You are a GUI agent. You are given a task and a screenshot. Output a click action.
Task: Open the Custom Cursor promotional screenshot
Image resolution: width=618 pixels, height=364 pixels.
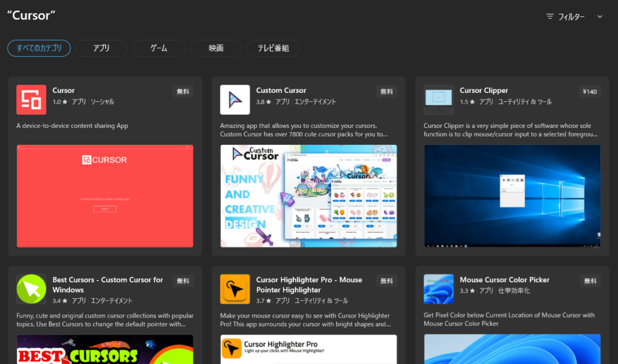pyautogui.click(x=308, y=196)
